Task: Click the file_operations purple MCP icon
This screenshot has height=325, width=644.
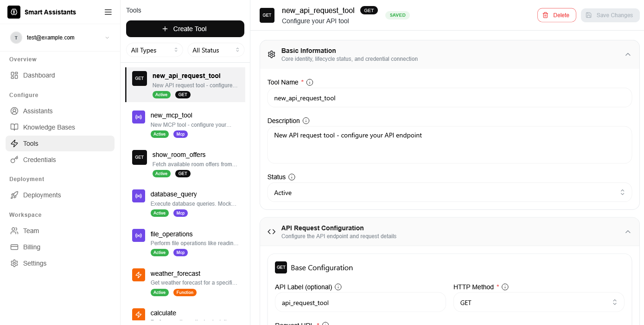Action: click(139, 236)
